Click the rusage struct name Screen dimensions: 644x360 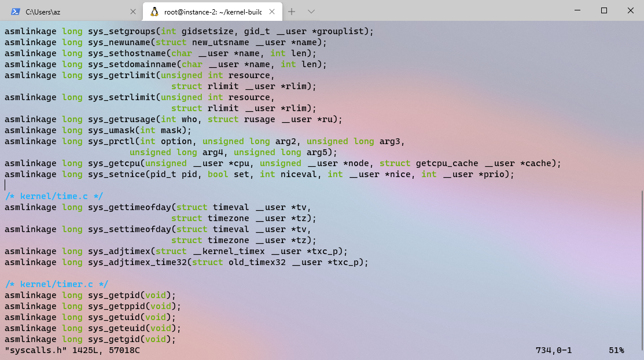coord(260,120)
